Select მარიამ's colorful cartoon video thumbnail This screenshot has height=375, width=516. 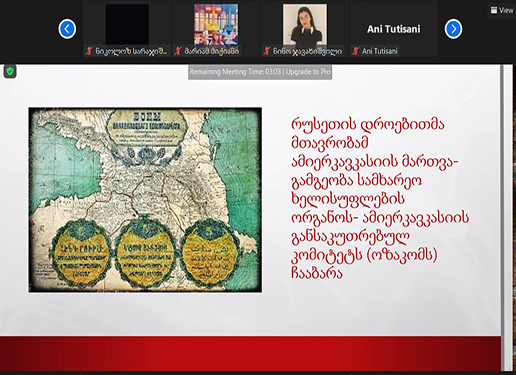(216, 24)
